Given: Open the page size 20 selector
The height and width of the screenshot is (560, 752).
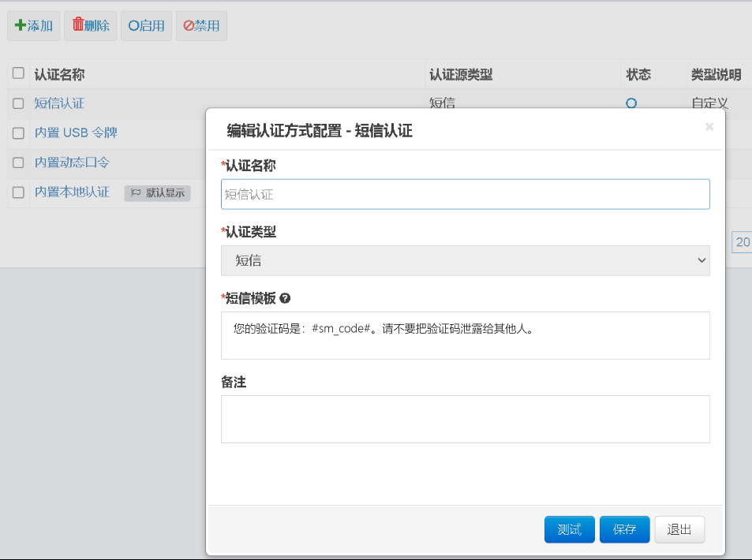Looking at the screenshot, I should pos(742,242).
